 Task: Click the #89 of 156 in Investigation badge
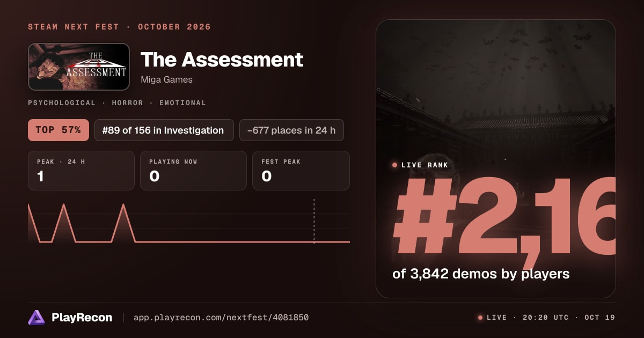(164, 130)
